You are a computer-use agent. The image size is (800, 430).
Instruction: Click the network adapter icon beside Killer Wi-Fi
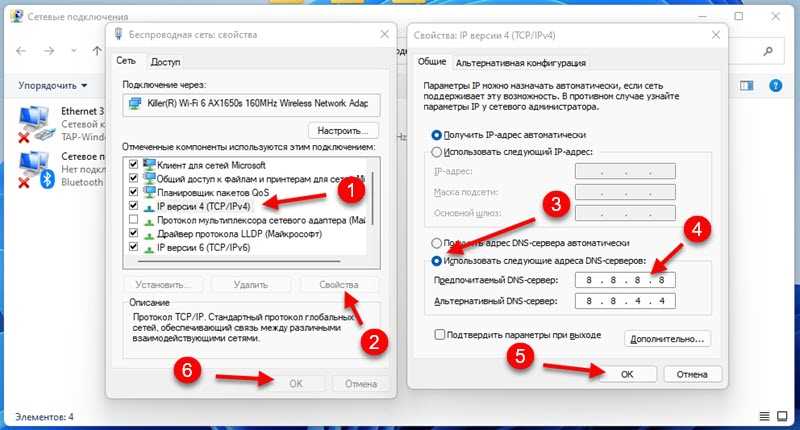[135, 104]
